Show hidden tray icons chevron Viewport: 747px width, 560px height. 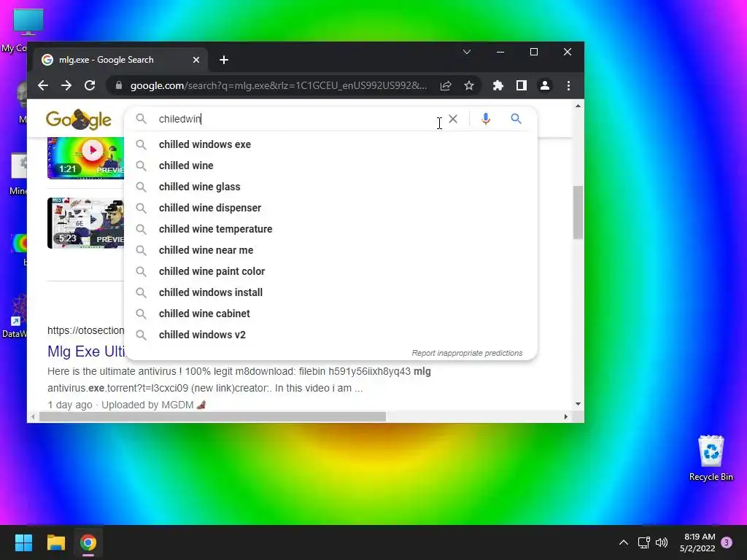pos(623,542)
